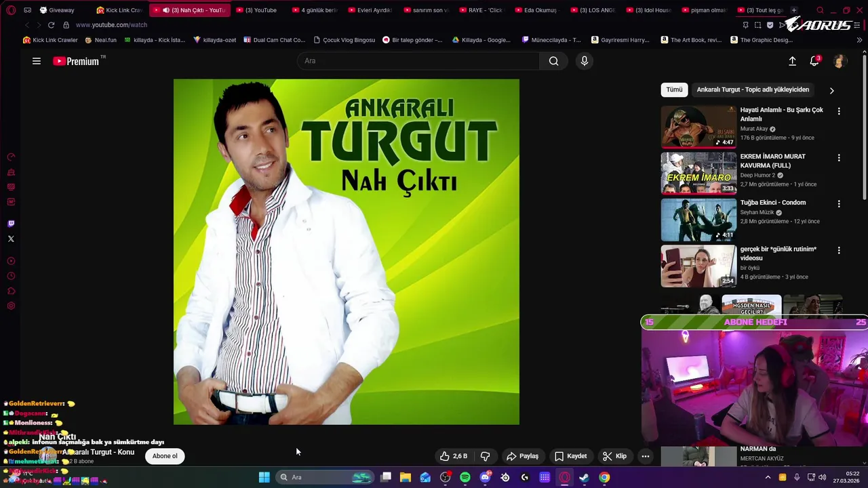Image resolution: width=868 pixels, height=488 pixels.
Task: Switch to the Kick Link Crawler tab
Action: (120, 10)
